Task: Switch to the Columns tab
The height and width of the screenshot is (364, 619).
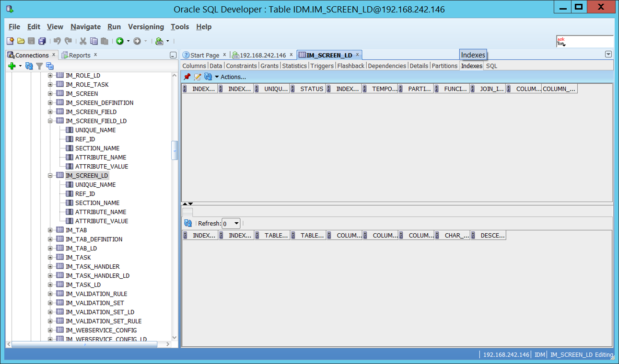Action: (x=194, y=66)
